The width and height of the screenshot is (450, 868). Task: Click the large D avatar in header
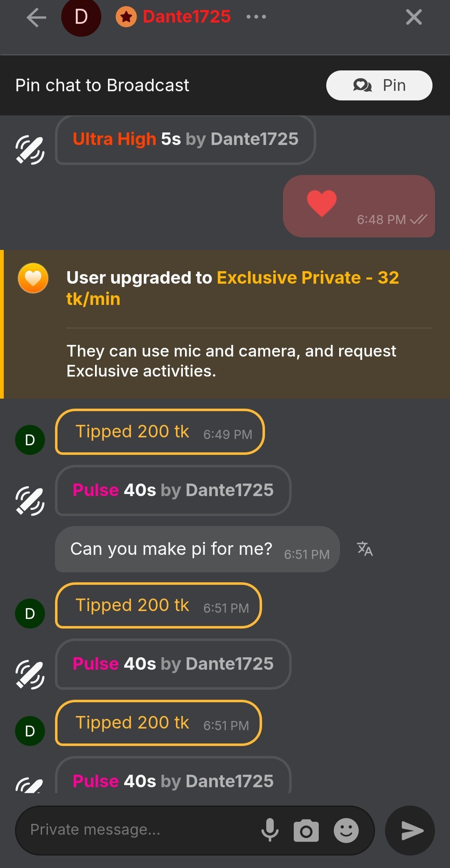click(81, 17)
